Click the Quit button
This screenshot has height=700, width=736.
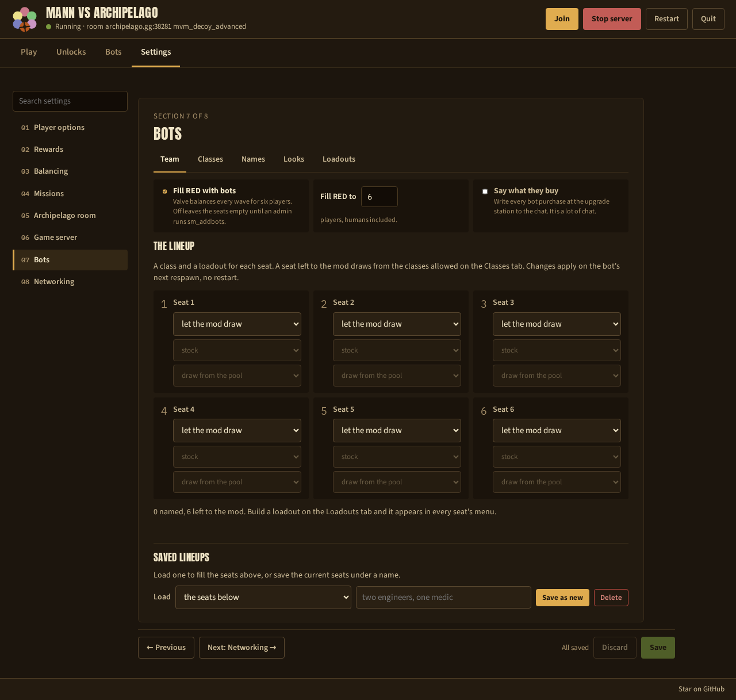point(708,19)
